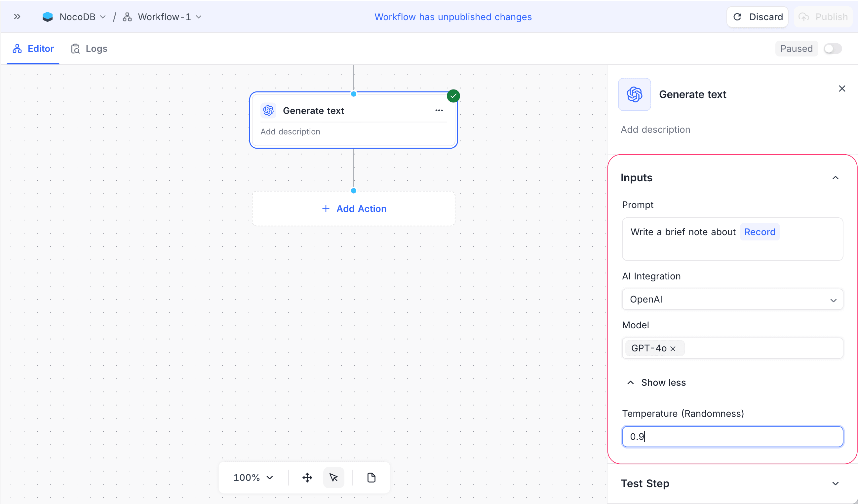Click the OpenAI icon on the Generate text node
Screen dimensions: 858x504
(x=269, y=110)
